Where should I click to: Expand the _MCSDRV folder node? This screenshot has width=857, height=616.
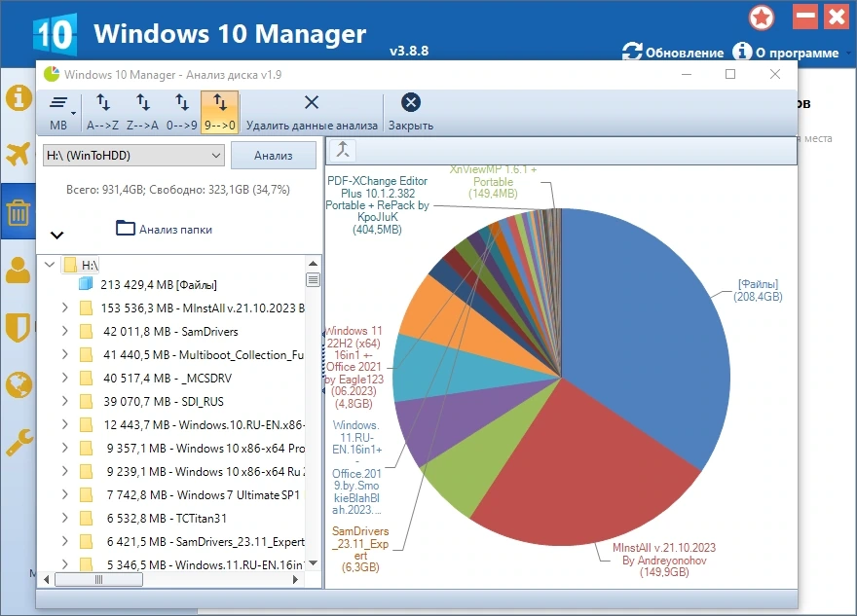pos(64,378)
